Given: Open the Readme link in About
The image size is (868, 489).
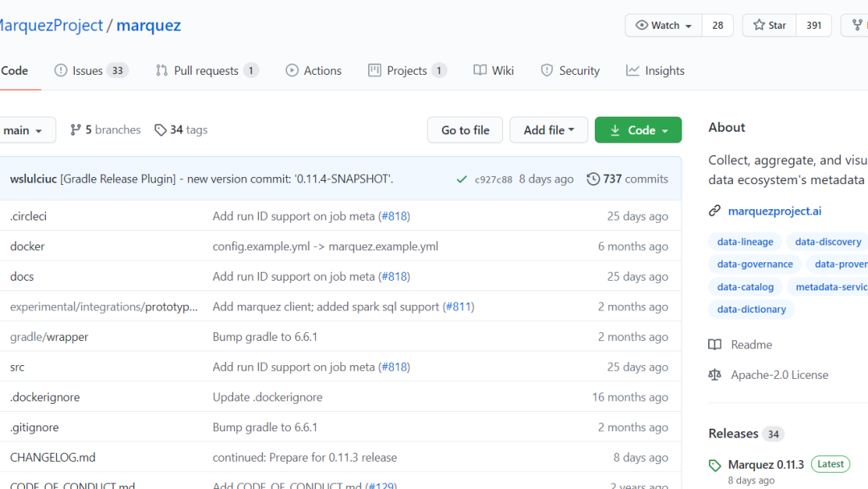Looking at the screenshot, I should [751, 344].
